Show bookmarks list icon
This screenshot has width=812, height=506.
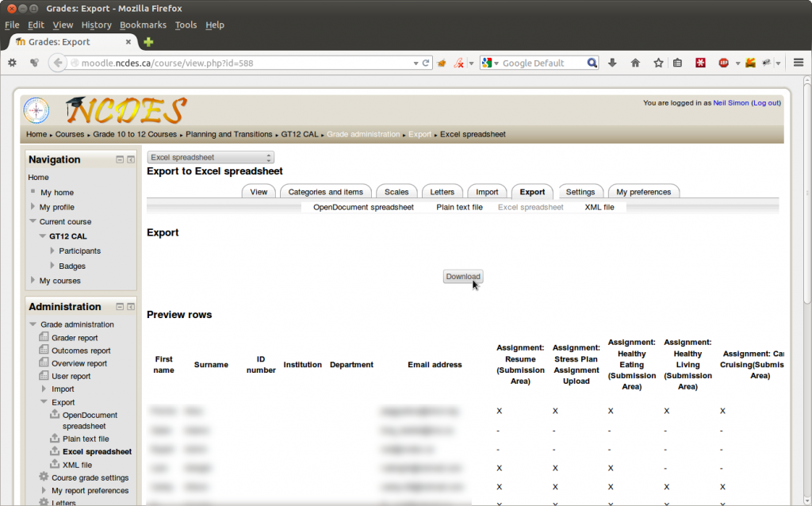(677, 63)
